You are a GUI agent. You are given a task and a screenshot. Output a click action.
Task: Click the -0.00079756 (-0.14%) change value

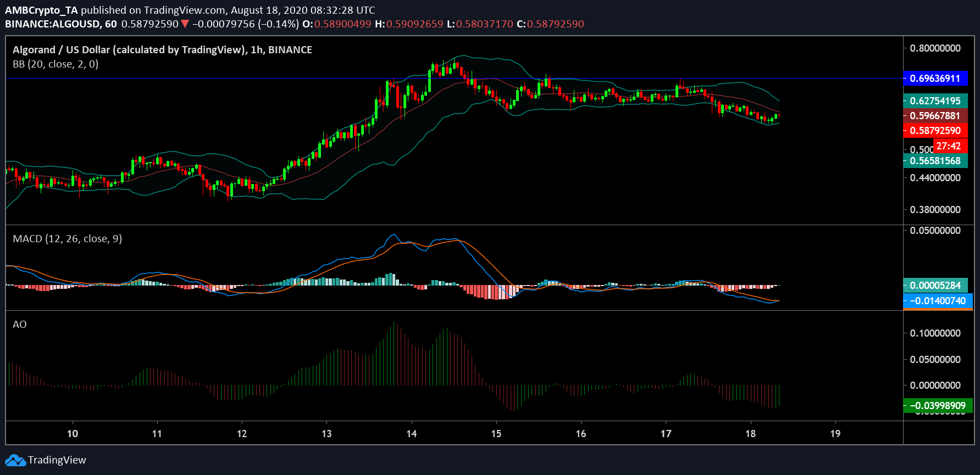(x=246, y=24)
